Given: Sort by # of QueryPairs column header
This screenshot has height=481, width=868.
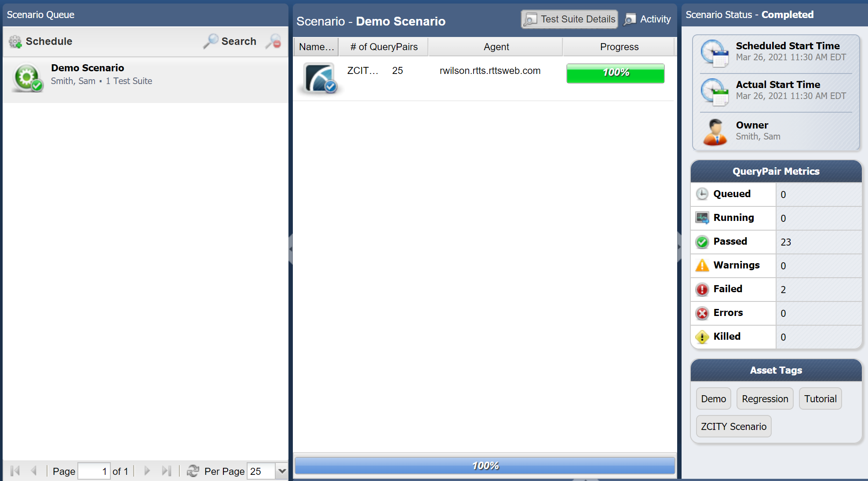Looking at the screenshot, I should click(383, 47).
